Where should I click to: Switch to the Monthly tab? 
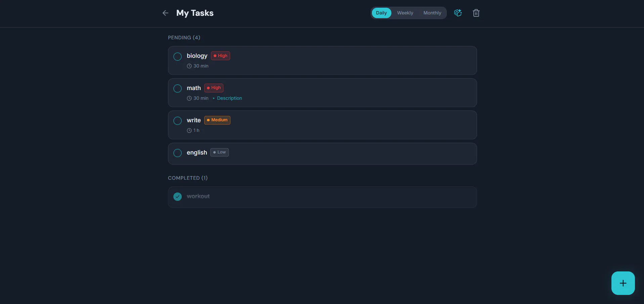(x=432, y=13)
